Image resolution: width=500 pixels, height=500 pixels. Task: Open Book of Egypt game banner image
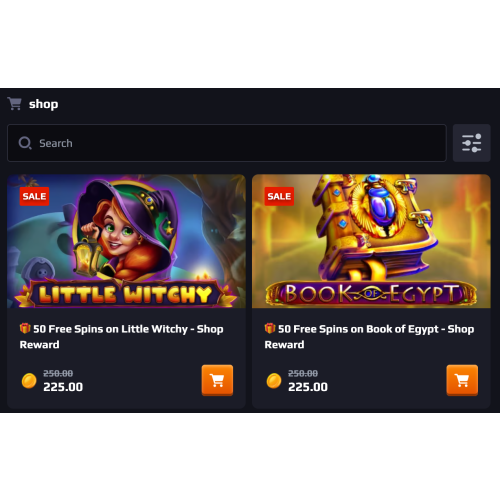[x=371, y=241]
